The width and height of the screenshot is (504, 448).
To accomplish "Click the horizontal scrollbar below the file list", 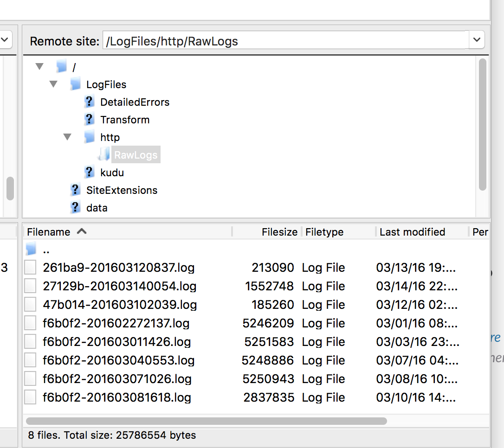I will point(209,421).
